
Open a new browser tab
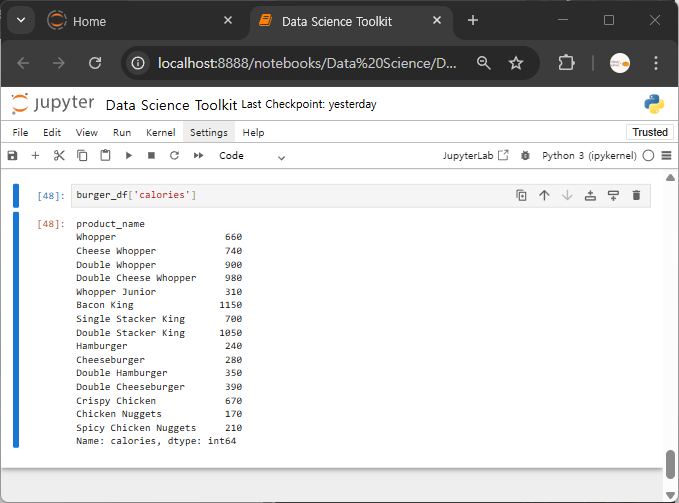[x=473, y=20]
